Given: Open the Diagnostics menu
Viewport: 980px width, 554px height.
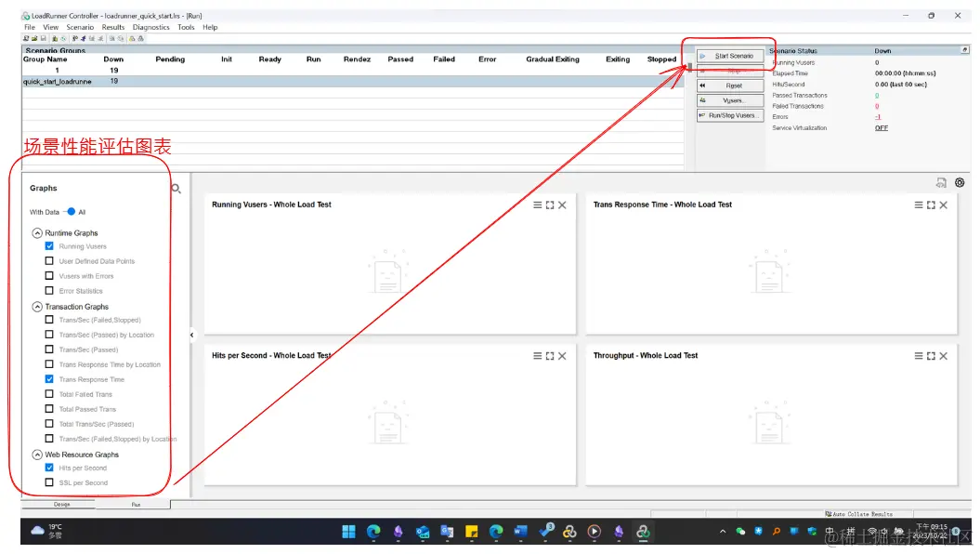Looking at the screenshot, I should click(x=151, y=28).
